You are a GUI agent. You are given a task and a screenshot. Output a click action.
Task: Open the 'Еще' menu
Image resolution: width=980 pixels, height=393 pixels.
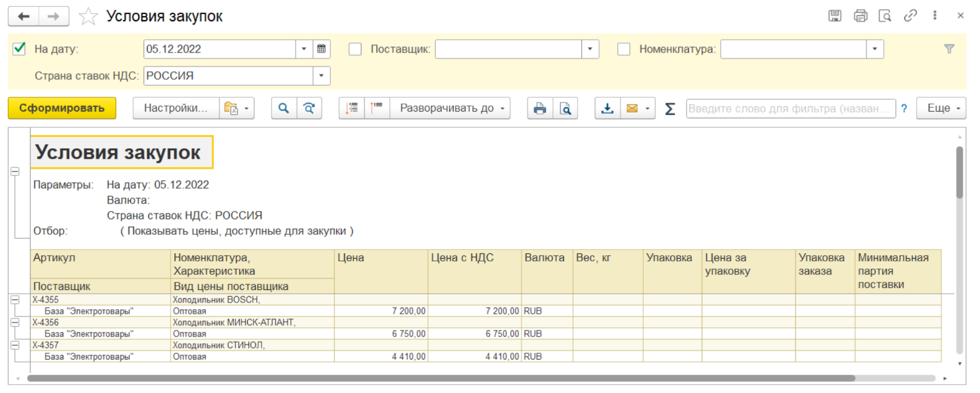point(941,108)
